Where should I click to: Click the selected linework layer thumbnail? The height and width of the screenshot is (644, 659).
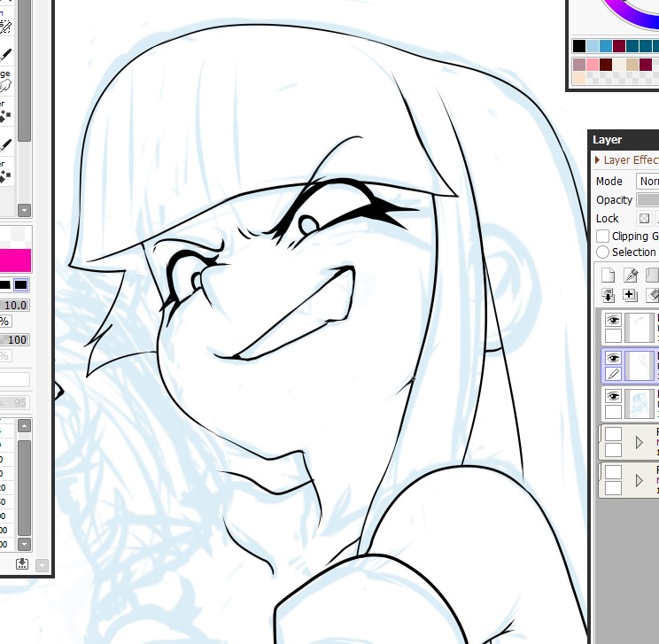click(x=639, y=366)
